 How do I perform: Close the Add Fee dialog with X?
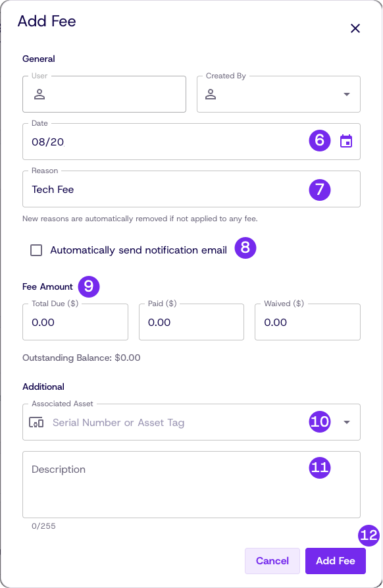point(355,28)
